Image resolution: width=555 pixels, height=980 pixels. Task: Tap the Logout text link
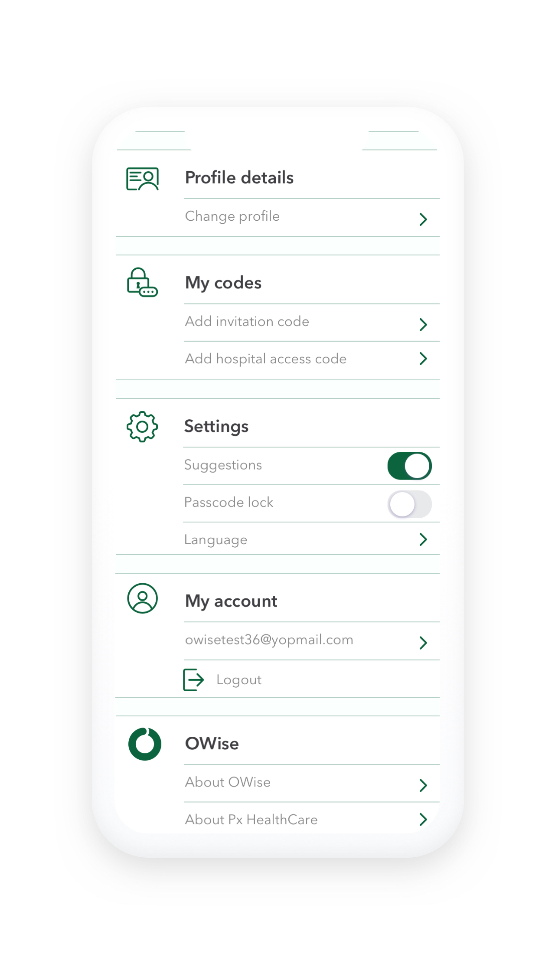tap(239, 680)
